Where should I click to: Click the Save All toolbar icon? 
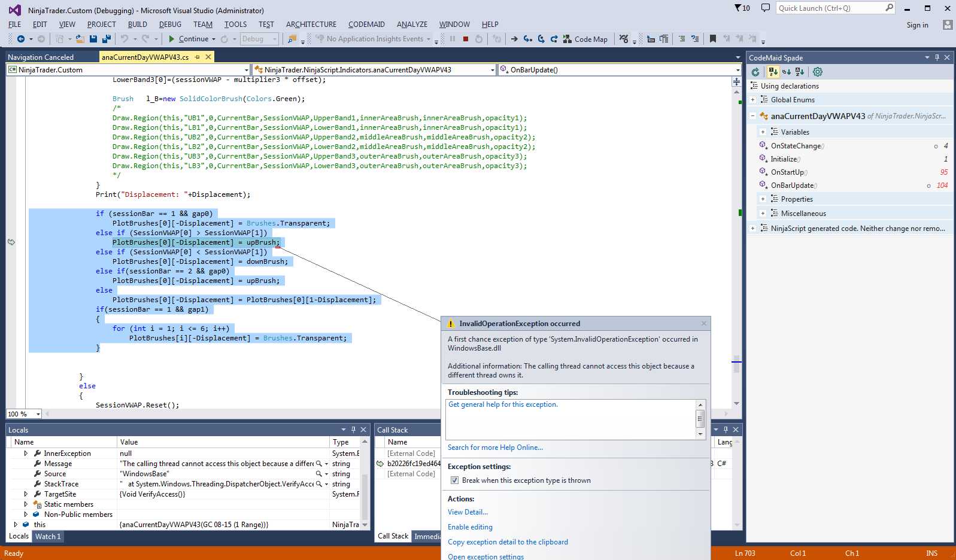coord(106,39)
